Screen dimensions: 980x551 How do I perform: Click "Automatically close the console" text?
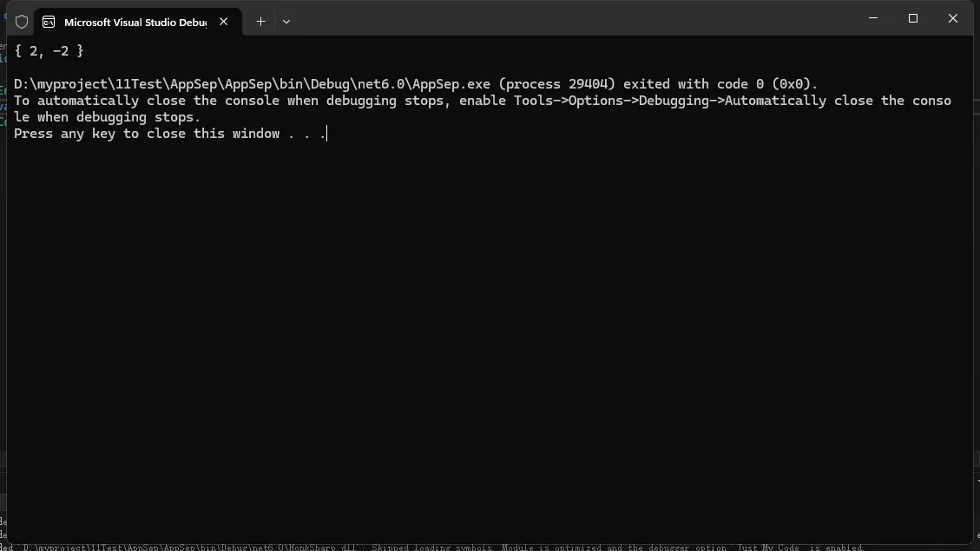tap(833, 101)
